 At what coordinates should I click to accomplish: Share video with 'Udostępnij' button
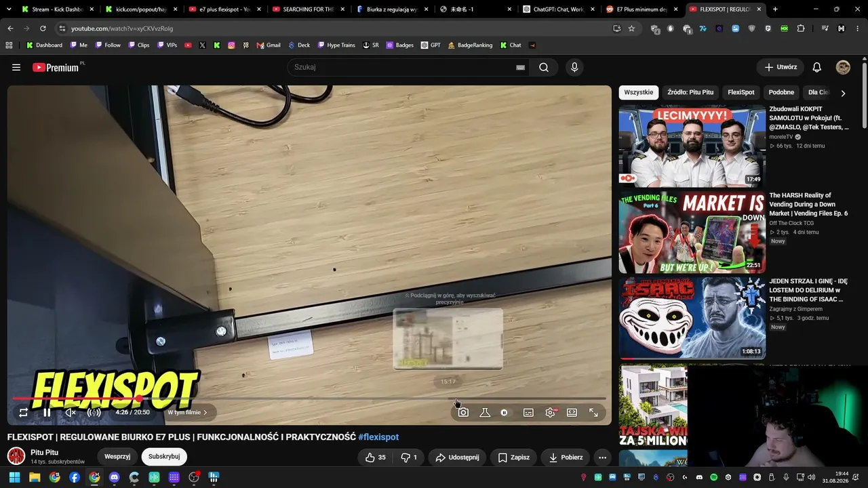pyautogui.click(x=457, y=457)
